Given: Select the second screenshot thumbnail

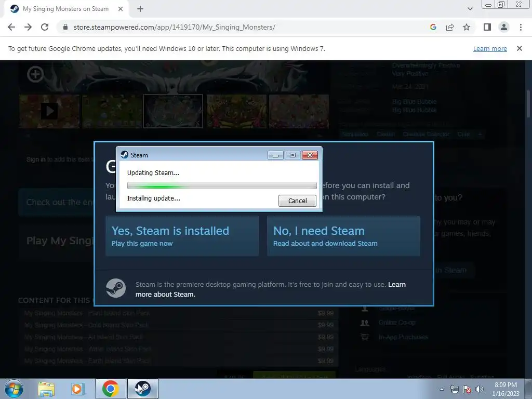Looking at the screenshot, I should (x=112, y=111).
